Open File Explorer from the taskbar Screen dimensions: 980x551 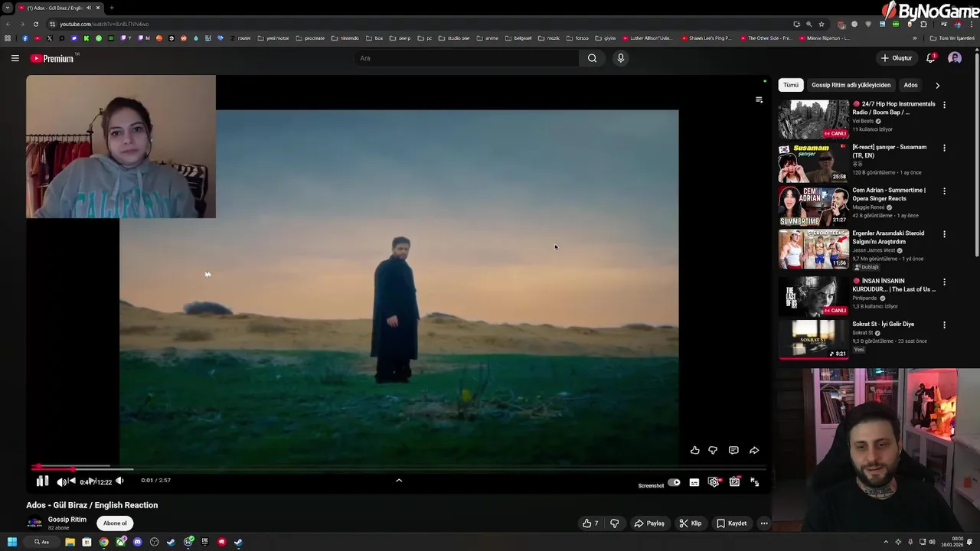click(70, 542)
